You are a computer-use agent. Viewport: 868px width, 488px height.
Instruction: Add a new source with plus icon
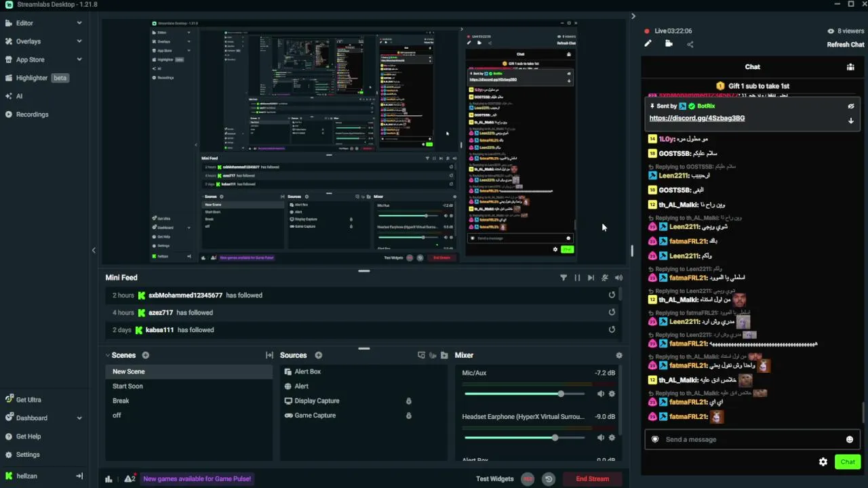(x=318, y=355)
